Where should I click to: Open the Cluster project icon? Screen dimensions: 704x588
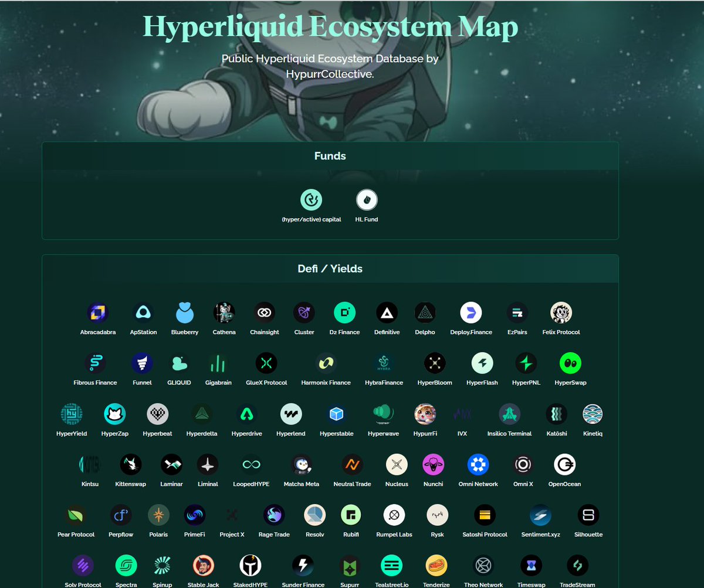304,313
